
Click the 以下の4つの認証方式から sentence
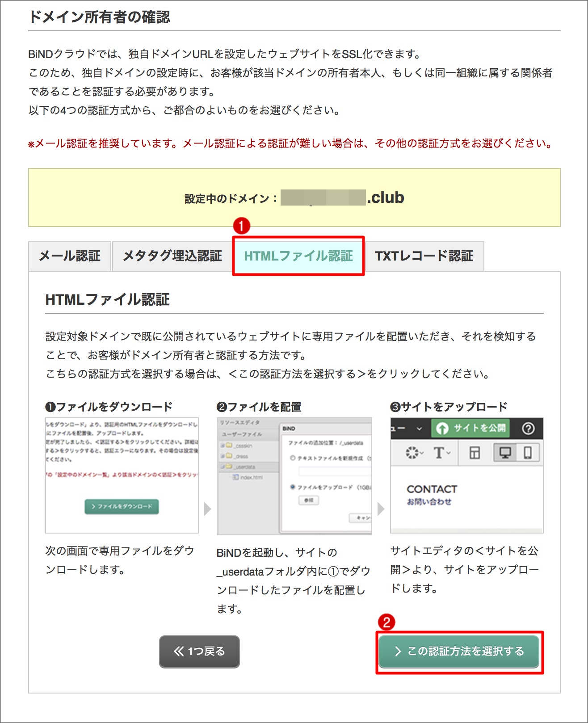pos(185,110)
